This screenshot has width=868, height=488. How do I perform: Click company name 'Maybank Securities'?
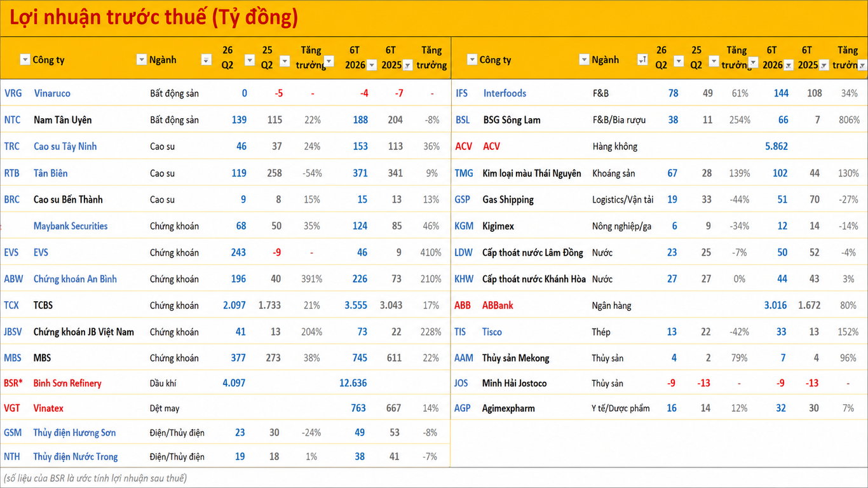71,226
